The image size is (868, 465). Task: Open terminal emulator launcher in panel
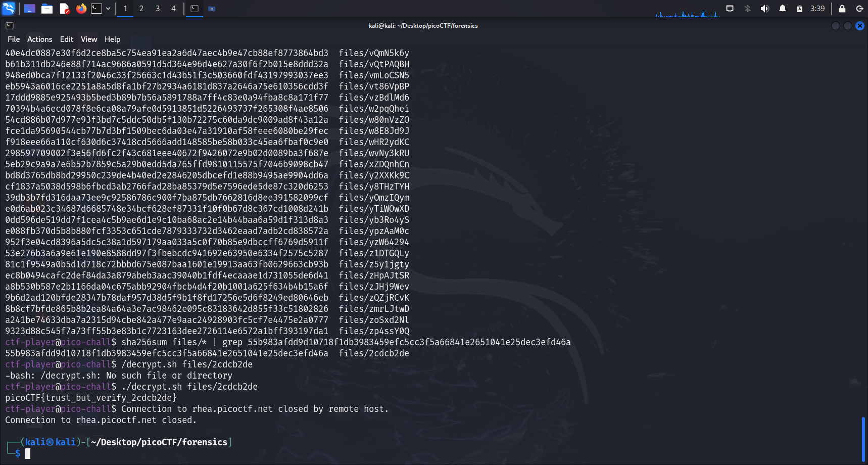(97, 9)
